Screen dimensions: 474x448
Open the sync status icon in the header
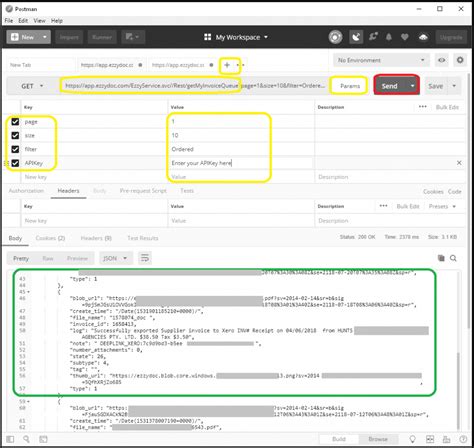tap(335, 37)
